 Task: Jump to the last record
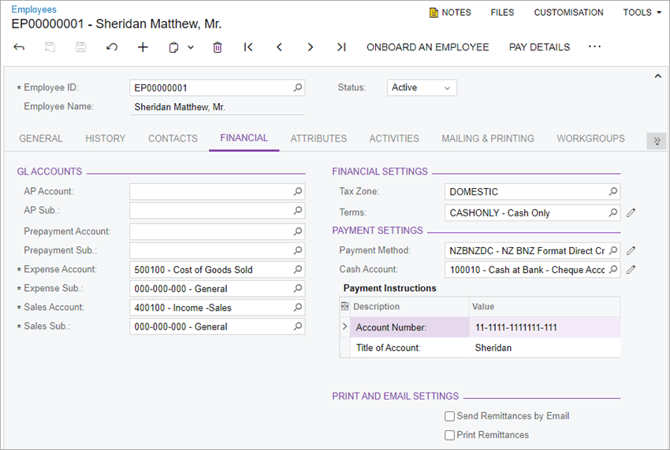(x=341, y=47)
